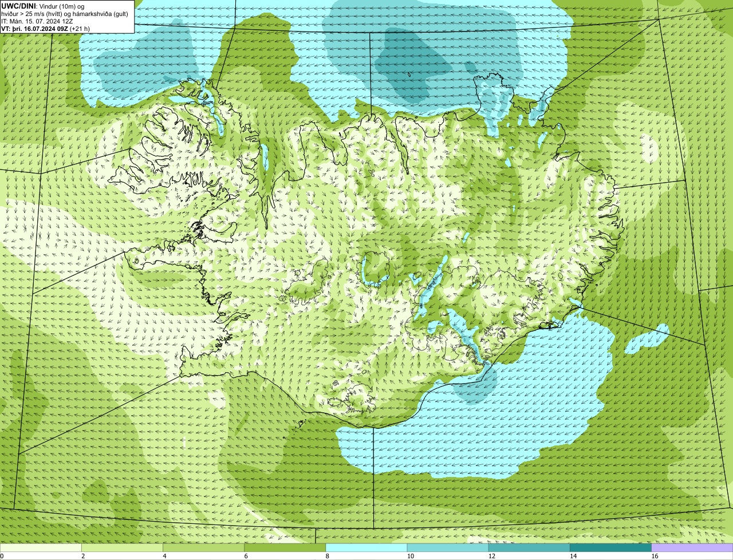Viewport: 733px width, 560px height.
Task: Click the 'VT: þri. 16.07.2024 09Z (+21 h)' line
Action: click(x=46, y=29)
